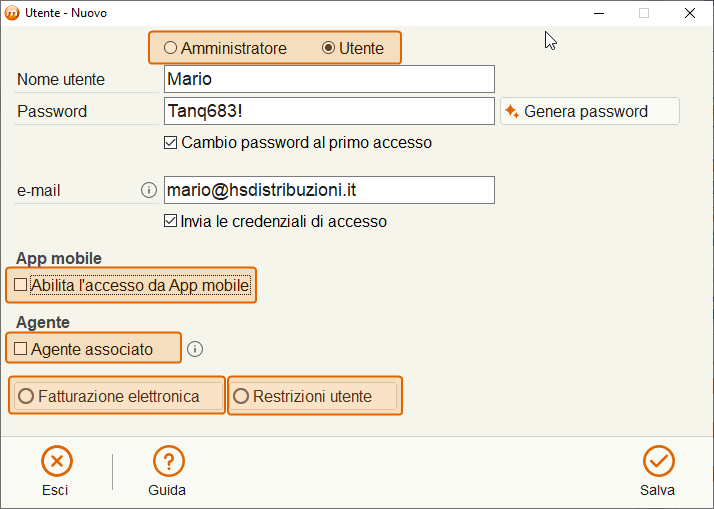Uncheck Invia le credenziali di accesso
714x509 pixels.
[170, 221]
